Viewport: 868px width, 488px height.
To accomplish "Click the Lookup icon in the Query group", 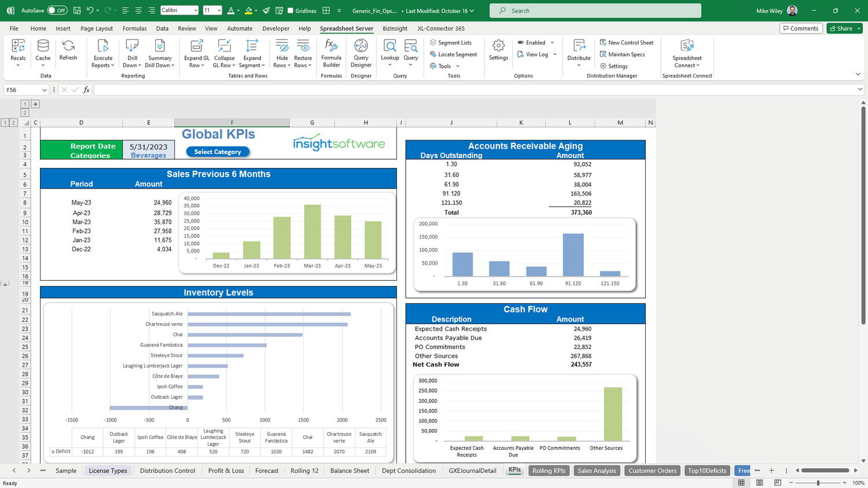I will [x=389, y=53].
